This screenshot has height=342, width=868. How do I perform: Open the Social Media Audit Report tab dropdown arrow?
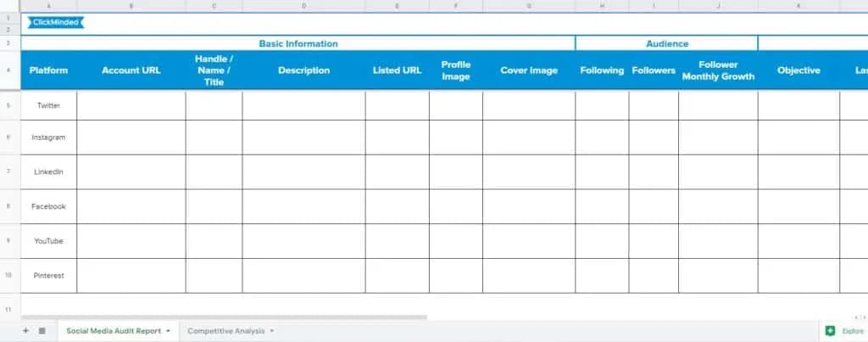169,331
